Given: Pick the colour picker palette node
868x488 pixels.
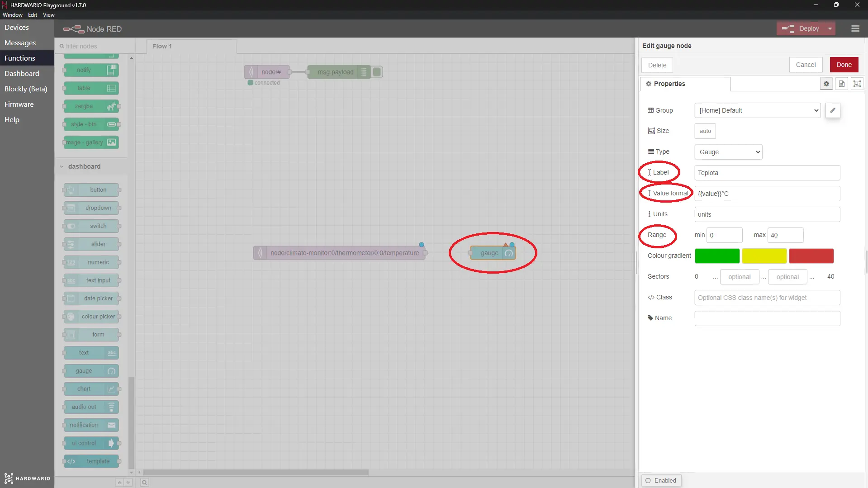Looking at the screenshot, I should point(92,317).
